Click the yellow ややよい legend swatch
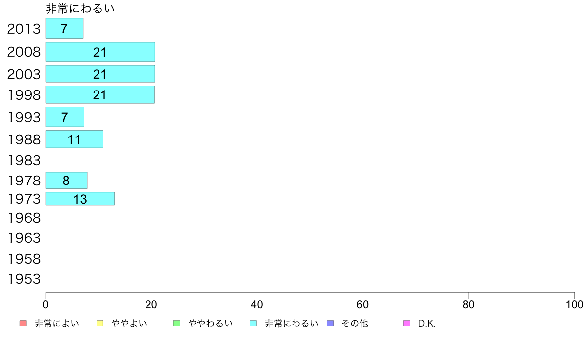Image resolution: width=588 pixels, height=364 pixels. point(100,323)
